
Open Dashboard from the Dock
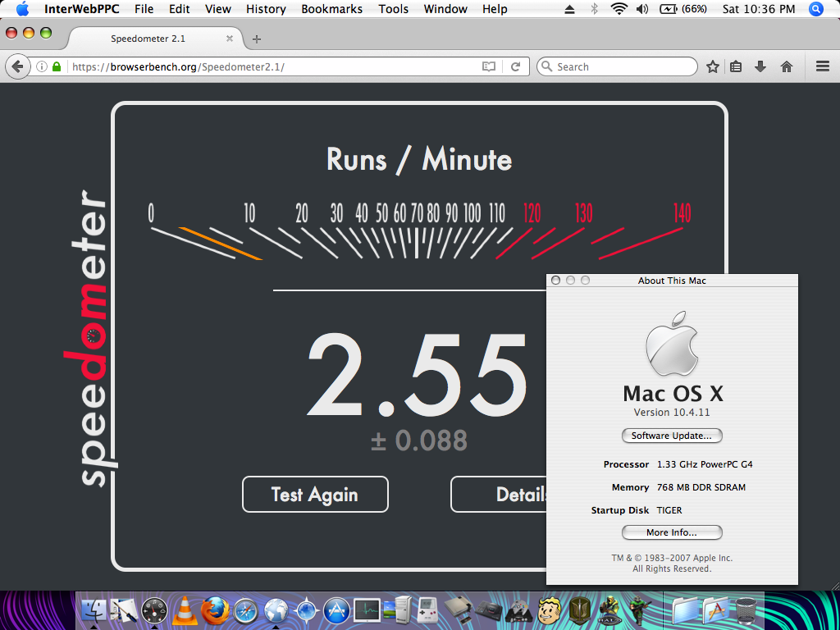click(154, 610)
